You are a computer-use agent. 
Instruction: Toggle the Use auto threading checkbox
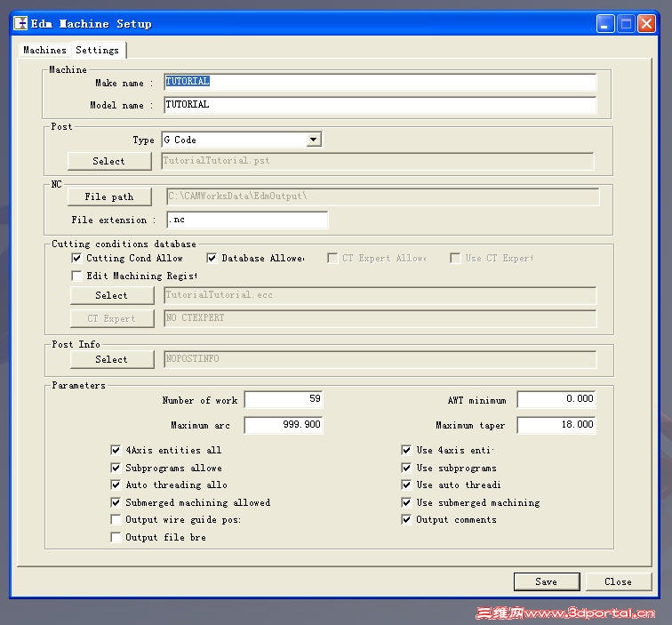(x=406, y=485)
